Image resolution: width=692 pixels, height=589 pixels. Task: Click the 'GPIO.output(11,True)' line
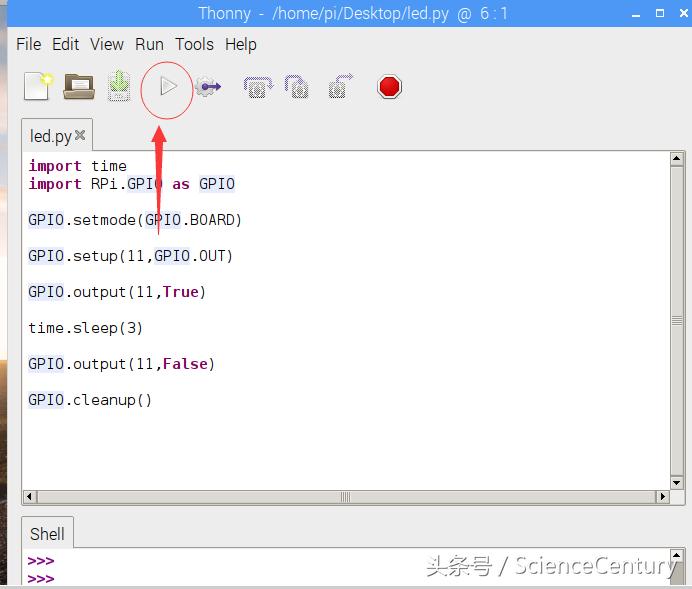117,292
